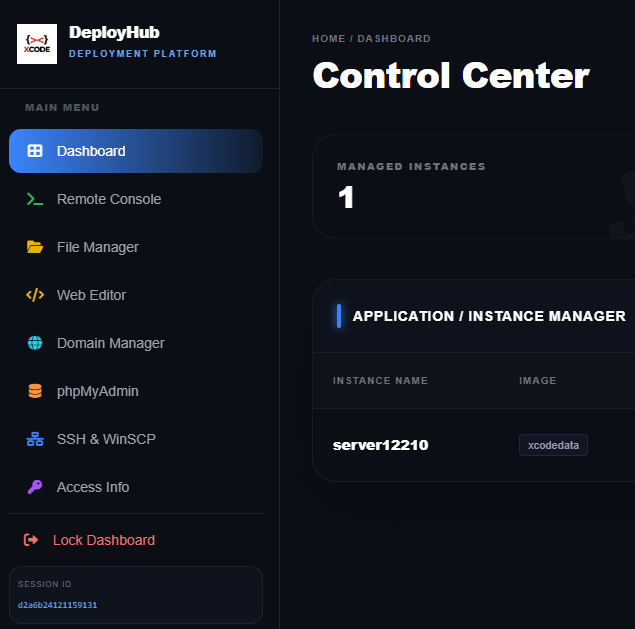Viewport: 635px width, 629px height.
Task: Click the phpMyAdmin database icon
Action: pyautogui.click(x=35, y=391)
